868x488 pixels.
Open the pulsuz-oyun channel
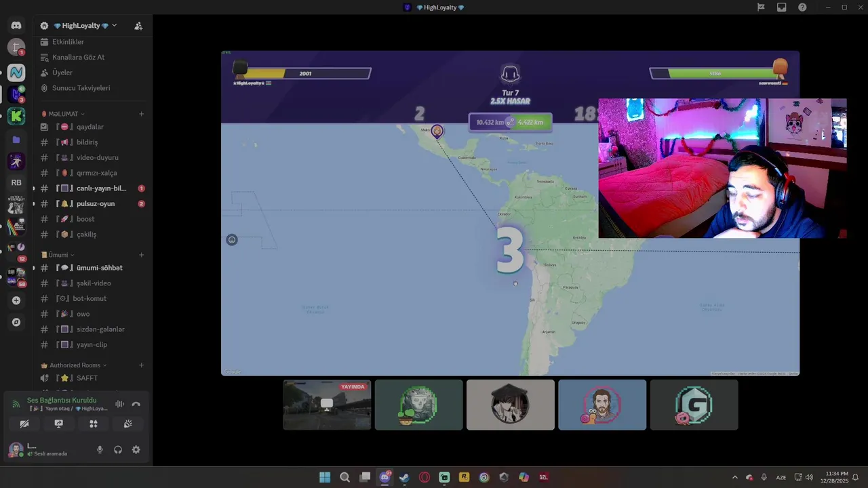92,203
